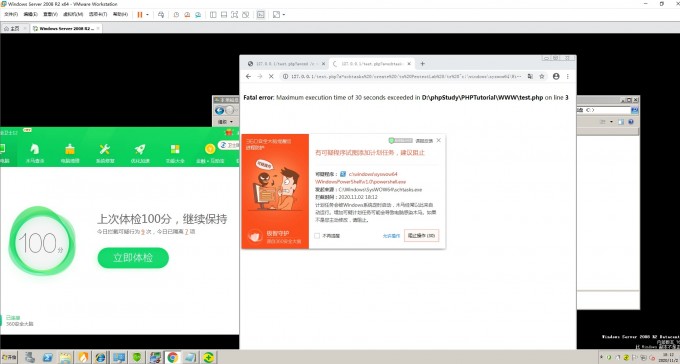Bookmark the page with the star icon
The width and height of the screenshot is (680, 364).
pyautogui.click(x=542, y=76)
